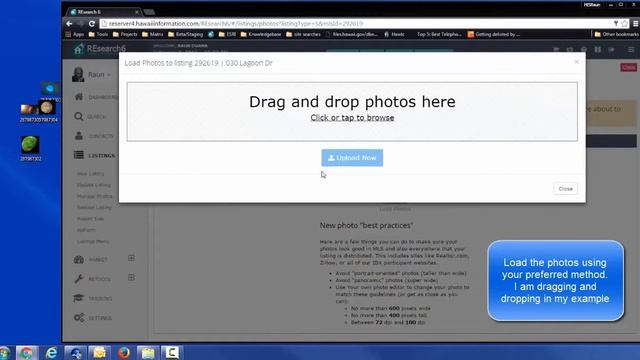The height and width of the screenshot is (360, 640).
Task: Open the Training graduation cap icon
Action: [79, 298]
